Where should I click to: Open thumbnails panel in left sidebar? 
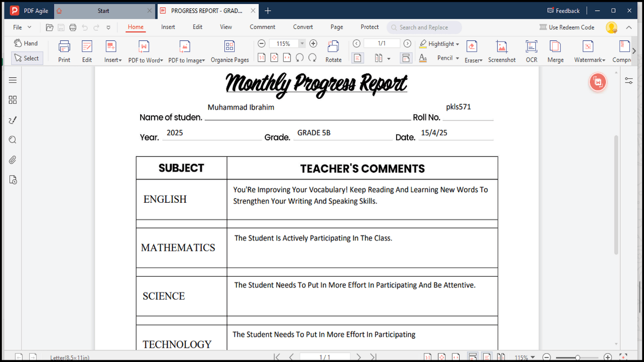(x=13, y=100)
